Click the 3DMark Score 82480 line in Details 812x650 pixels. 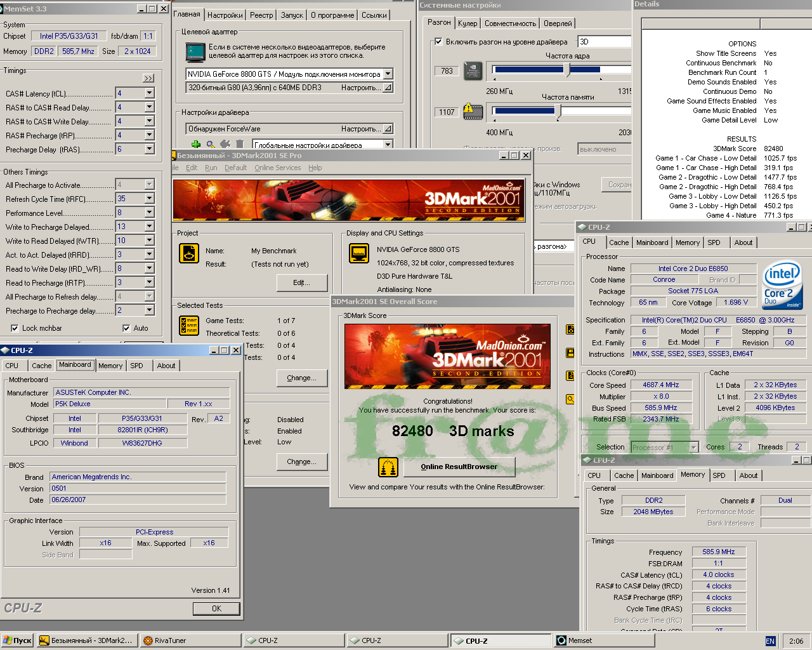[x=748, y=149]
